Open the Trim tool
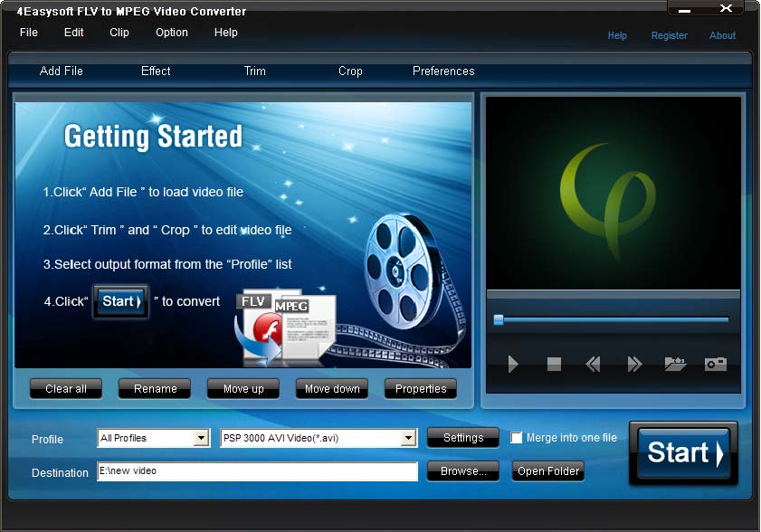The width and height of the screenshot is (761, 532). point(255,71)
